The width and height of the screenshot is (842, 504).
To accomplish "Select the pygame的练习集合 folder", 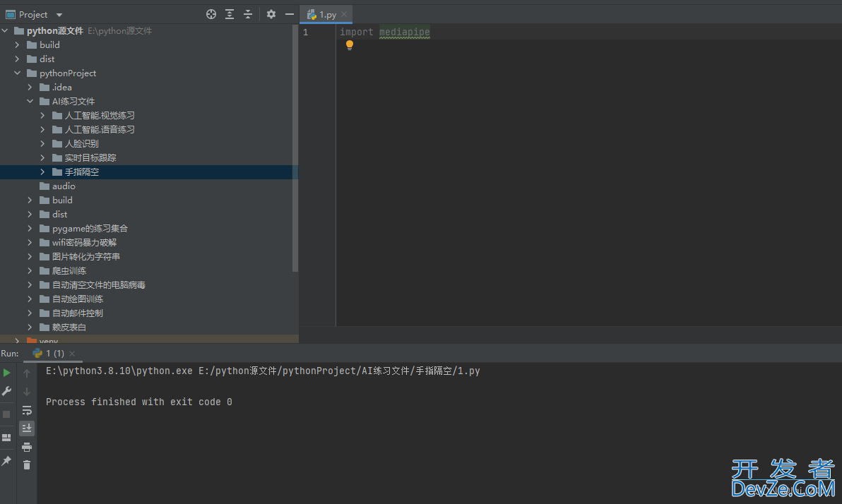I will [x=90, y=229].
